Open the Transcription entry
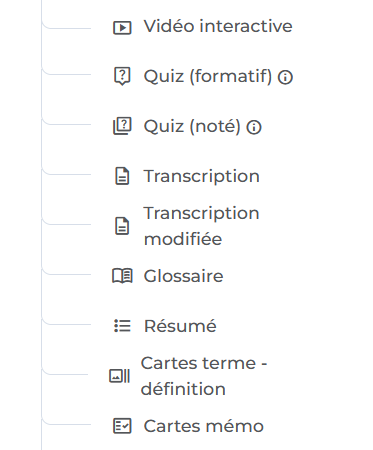The image size is (373, 450). (202, 176)
